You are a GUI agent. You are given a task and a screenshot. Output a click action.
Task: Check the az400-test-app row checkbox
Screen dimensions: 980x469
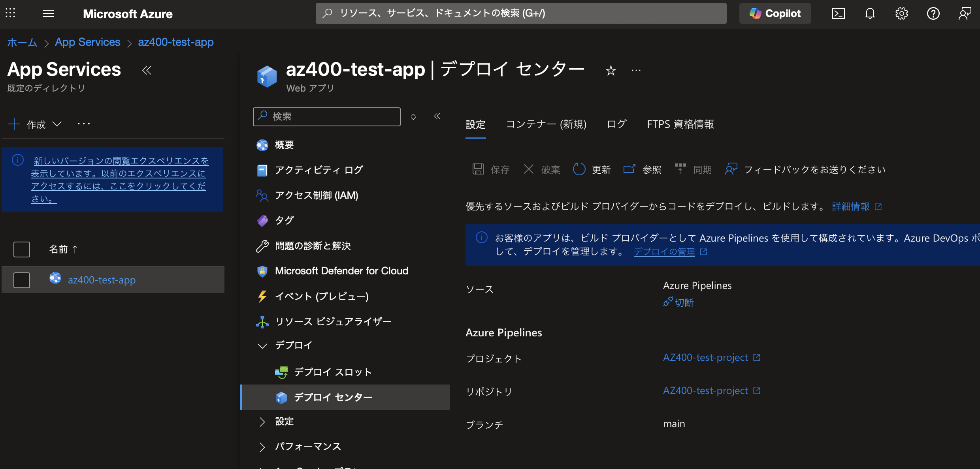[x=22, y=280]
